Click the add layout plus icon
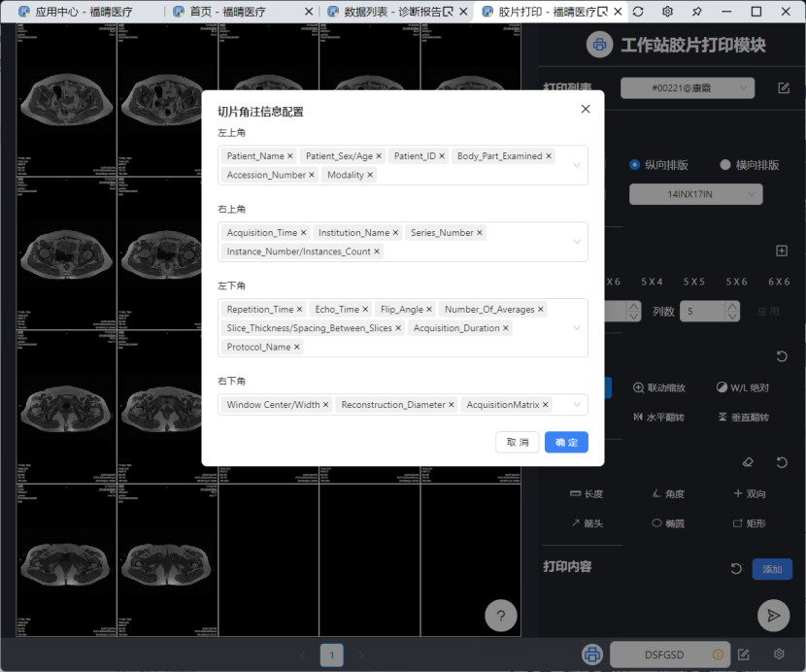Viewport: 806px width, 672px height. coord(781,251)
